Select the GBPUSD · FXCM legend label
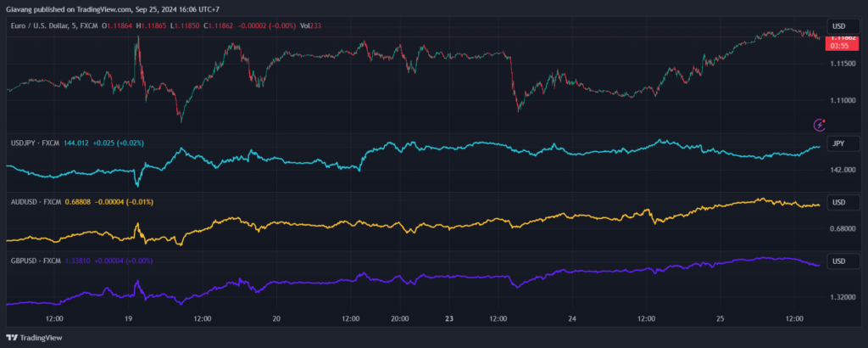The width and height of the screenshot is (868, 348). pyautogui.click(x=36, y=261)
